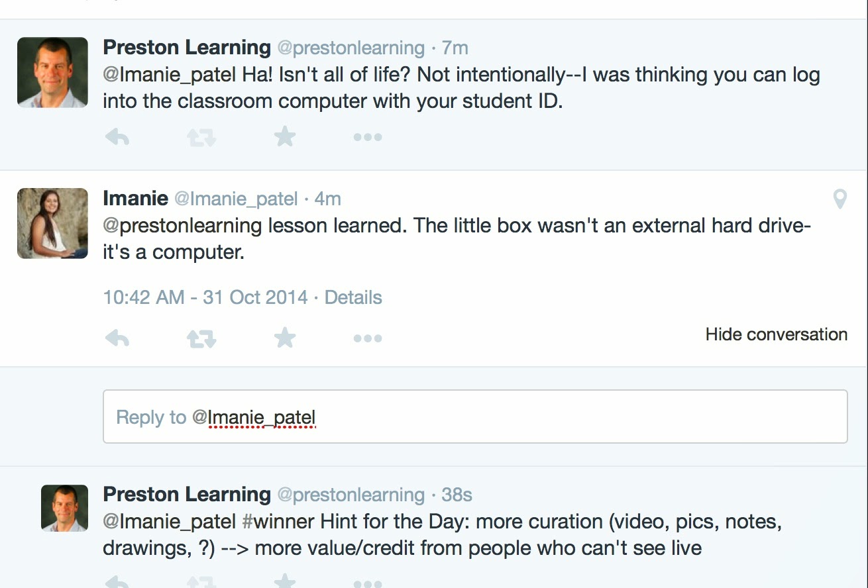868x588 pixels.
Task: Open more options under Imanie's tweet
Action: [x=368, y=338]
